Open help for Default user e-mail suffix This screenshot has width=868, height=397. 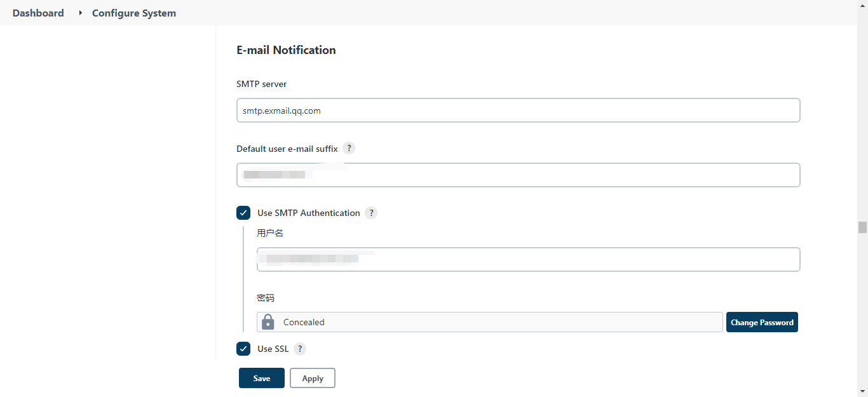348,148
